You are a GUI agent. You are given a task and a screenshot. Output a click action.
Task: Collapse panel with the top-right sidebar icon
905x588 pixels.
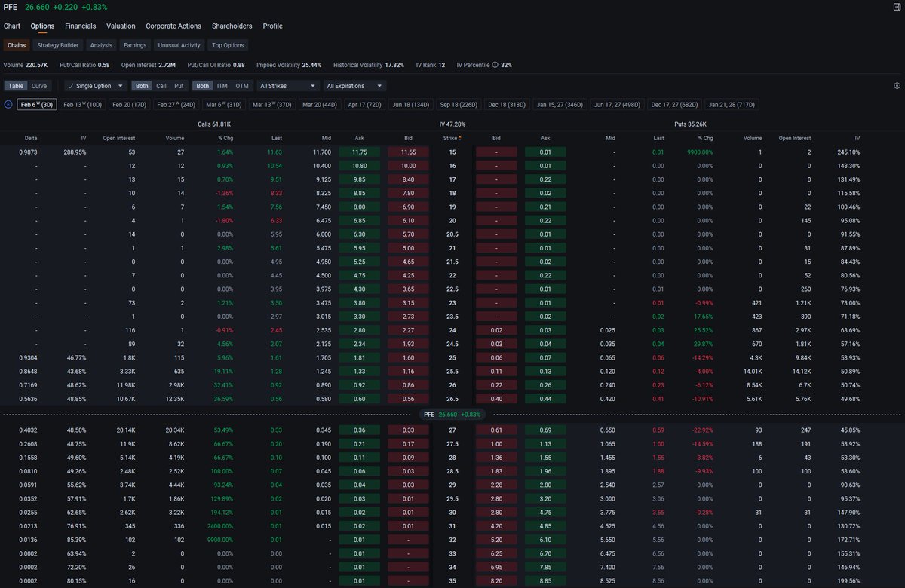[x=895, y=7]
